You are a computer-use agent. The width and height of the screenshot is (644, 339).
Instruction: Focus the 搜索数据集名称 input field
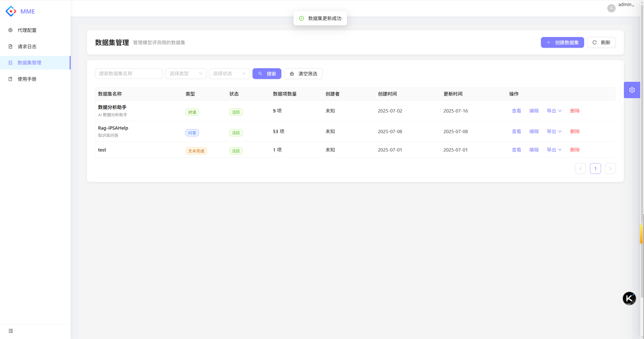pyautogui.click(x=129, y=74)
